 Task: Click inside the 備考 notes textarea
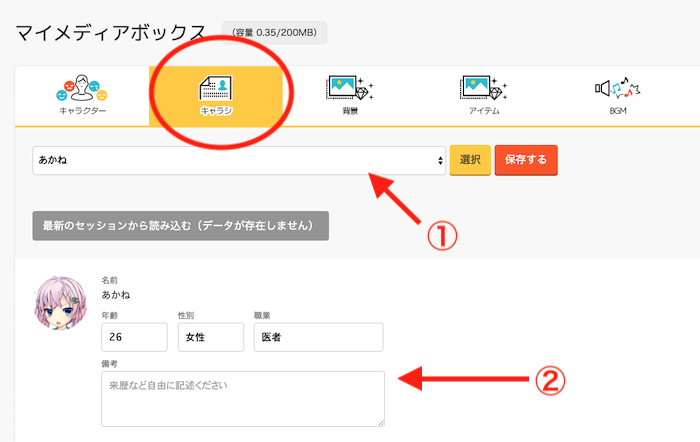tap(242, 399)
